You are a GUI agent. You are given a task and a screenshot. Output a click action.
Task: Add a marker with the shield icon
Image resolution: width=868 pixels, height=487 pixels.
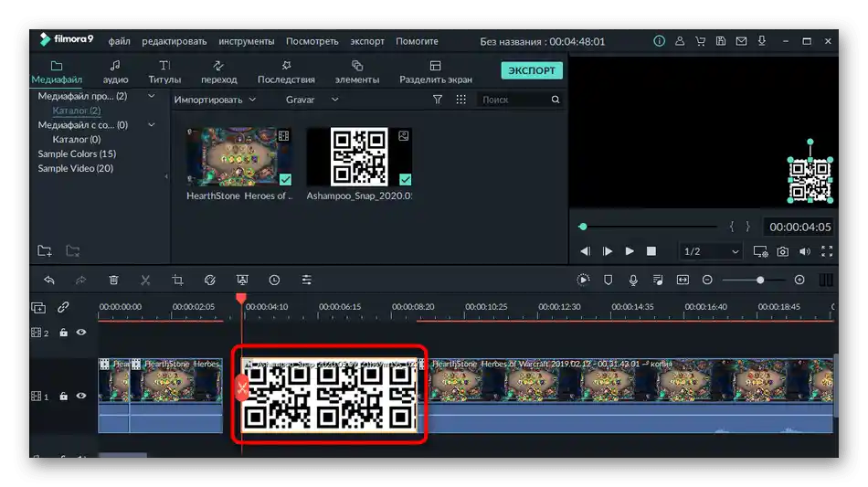click(608, 280)
